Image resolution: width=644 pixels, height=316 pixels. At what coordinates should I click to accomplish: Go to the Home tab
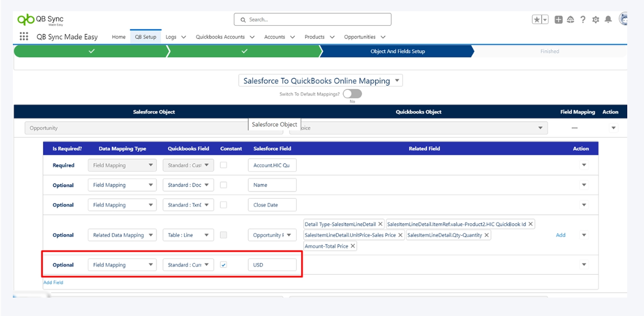click(x=119, y=37)
